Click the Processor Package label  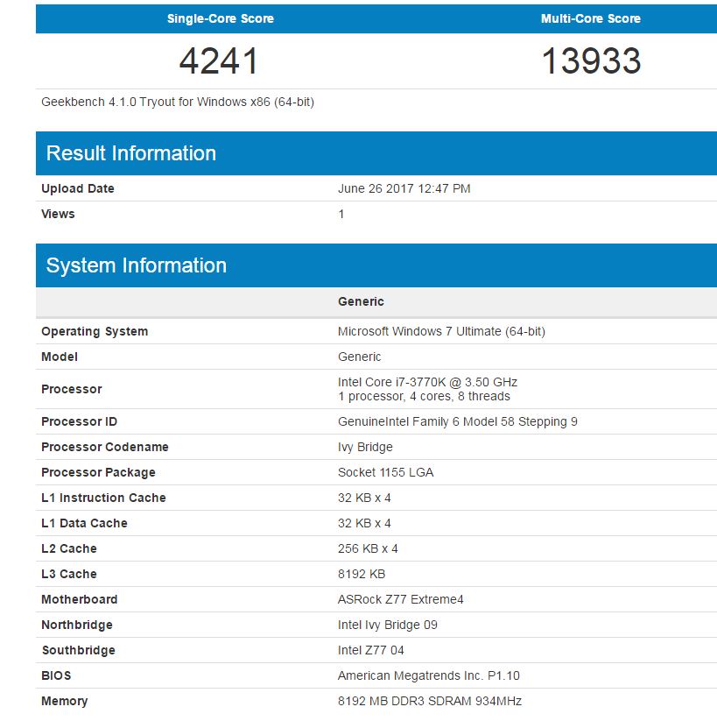click(98, 473)
